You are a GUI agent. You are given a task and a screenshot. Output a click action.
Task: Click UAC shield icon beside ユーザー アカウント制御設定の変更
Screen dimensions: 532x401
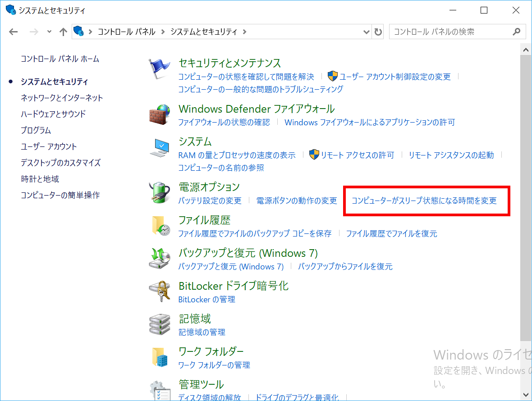pos(333,76)
